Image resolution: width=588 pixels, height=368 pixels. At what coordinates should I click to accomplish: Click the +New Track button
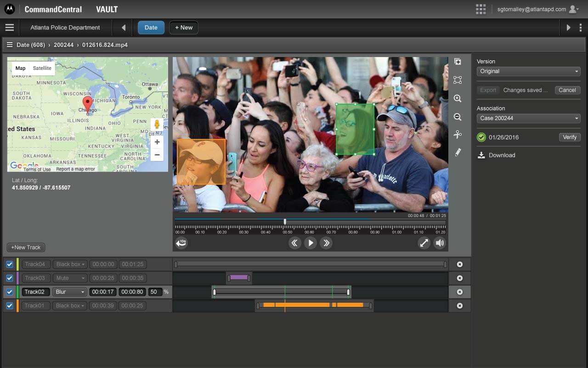[26, 247]
